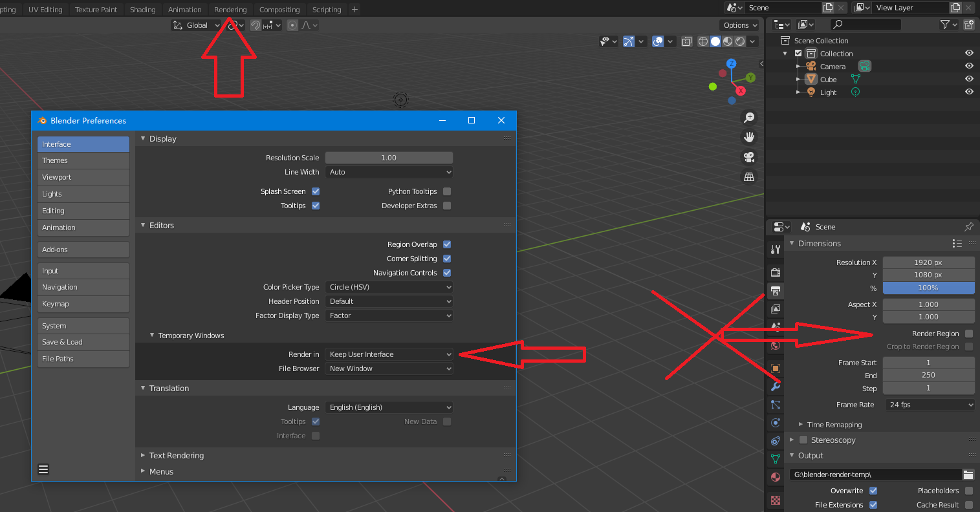The image size is (980, 512).
Task: Open the Active Tool properties tab
Action: (x=776, y=250)
